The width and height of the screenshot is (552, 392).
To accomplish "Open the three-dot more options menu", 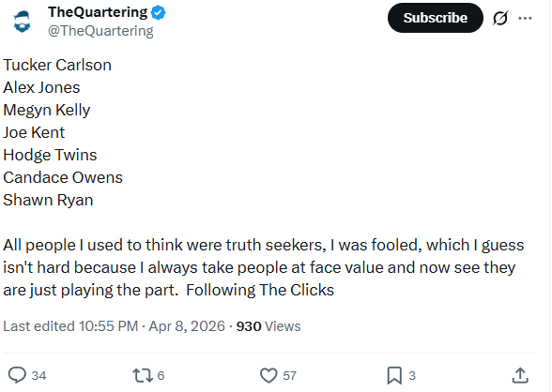I will coord(525,18).
